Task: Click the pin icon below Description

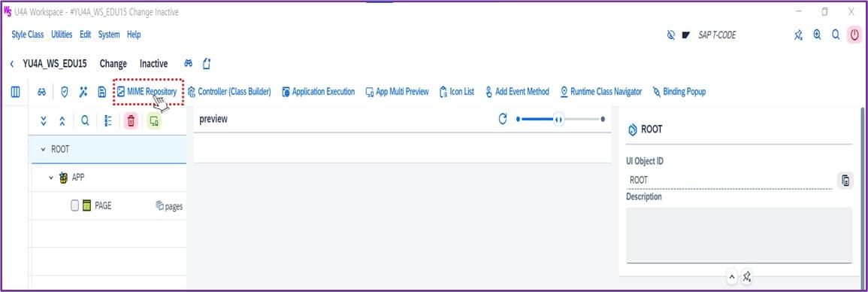Action: click(747, 276)
